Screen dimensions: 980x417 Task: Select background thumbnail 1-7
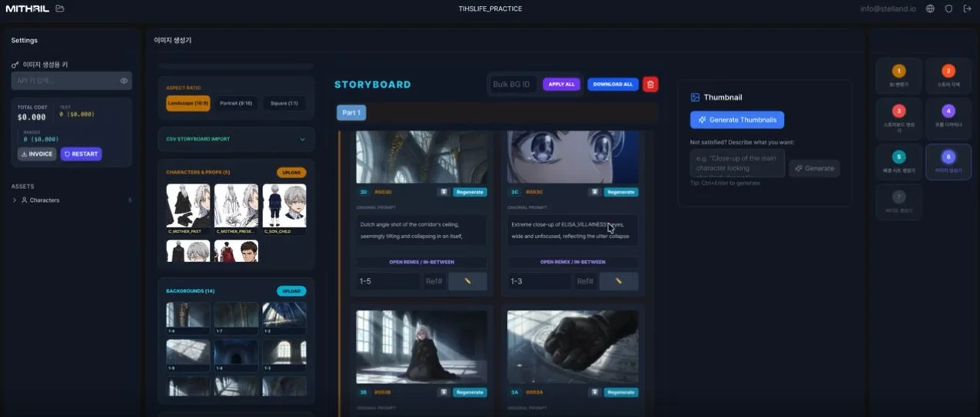236,318
